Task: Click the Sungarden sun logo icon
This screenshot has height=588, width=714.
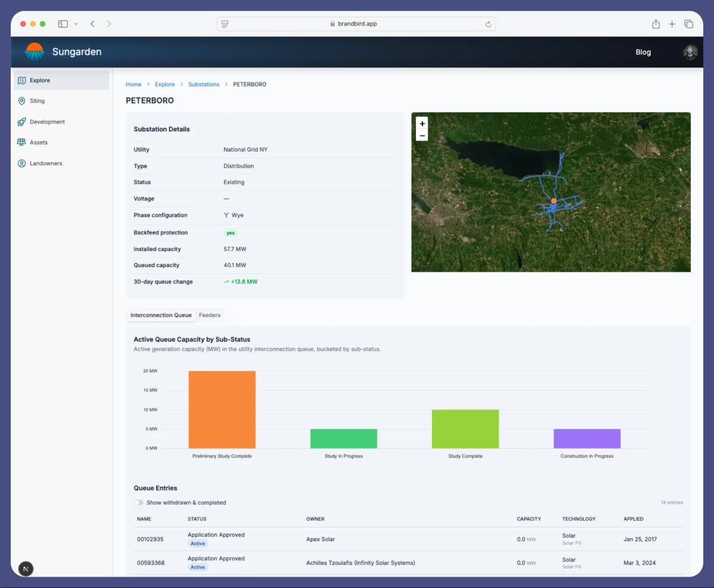Action: 35,52
